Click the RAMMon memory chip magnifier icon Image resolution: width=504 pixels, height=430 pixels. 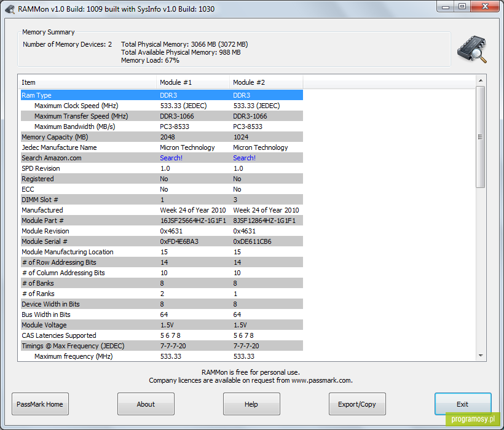472,49
